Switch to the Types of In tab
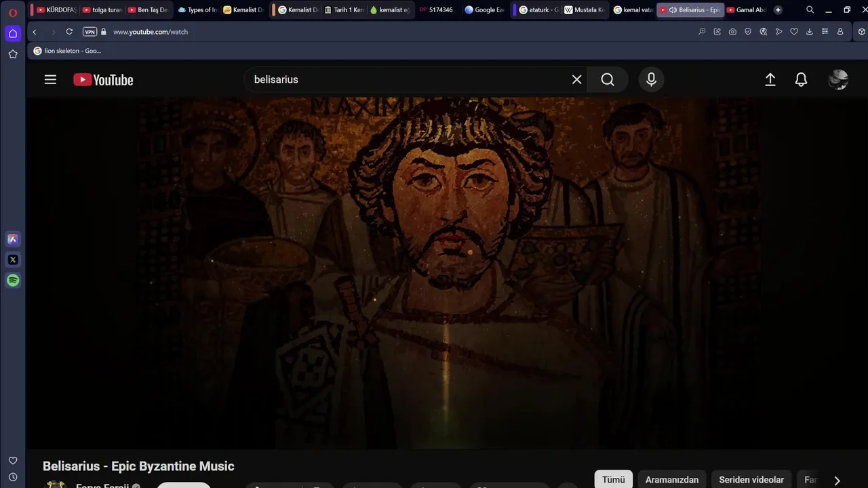Viewport: 868px width, 488px height. (197, 10)
